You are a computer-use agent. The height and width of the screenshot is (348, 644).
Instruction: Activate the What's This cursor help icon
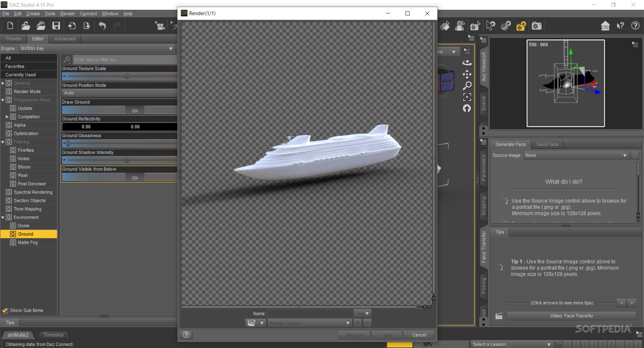pos(621,26)
